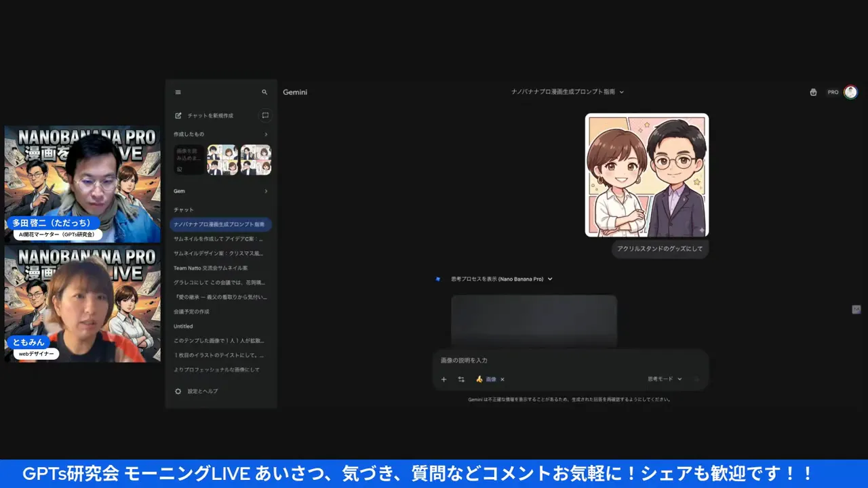Screen dimensions: 868x488
Task: Select the 会議予定の作成 chat in the sidebar
Action: tap(192, 312)
